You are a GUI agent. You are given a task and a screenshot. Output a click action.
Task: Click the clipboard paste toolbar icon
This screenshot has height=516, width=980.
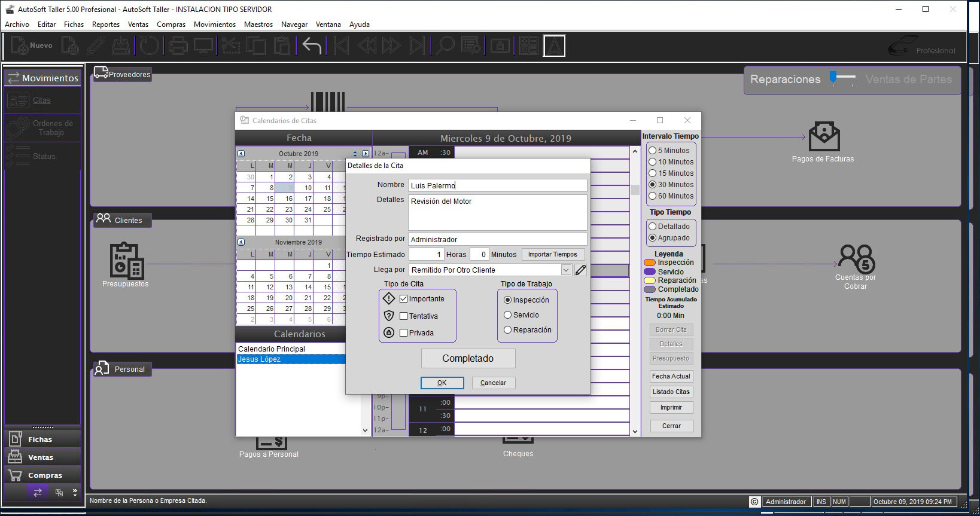click(282, 45)
